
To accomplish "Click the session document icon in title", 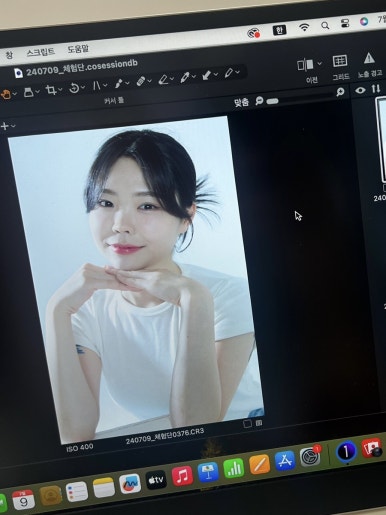I will click(x=19, y=73).
